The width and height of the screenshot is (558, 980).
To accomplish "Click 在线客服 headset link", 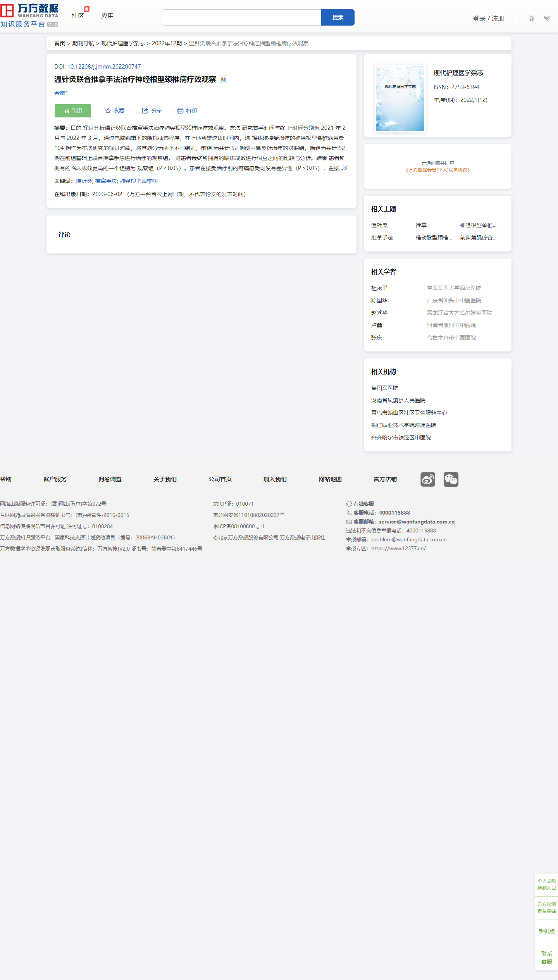I will click(x=360, y=504).
